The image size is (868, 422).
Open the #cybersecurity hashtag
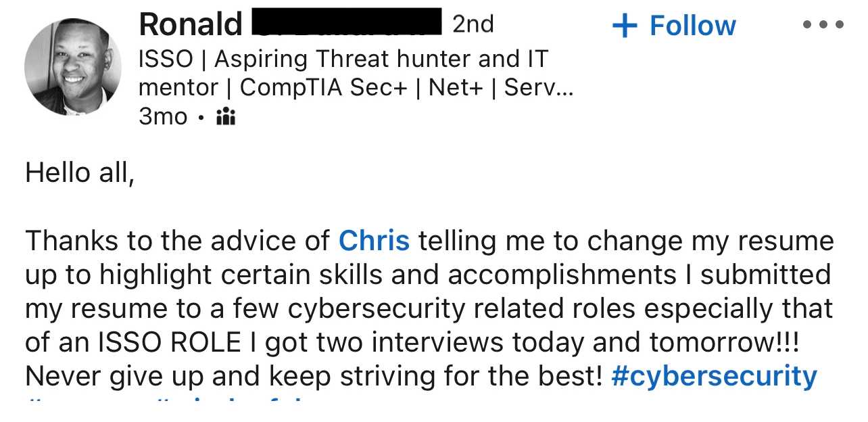click(714, 376)
